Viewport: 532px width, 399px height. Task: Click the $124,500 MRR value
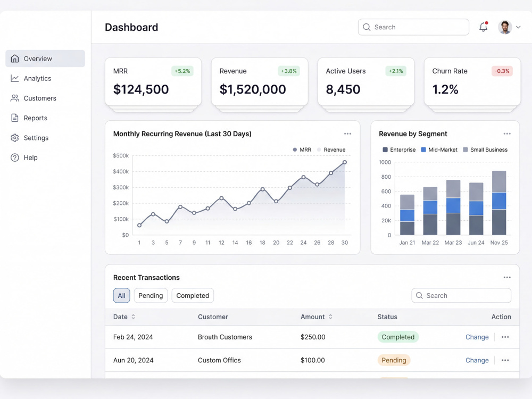tap(141, 89)
